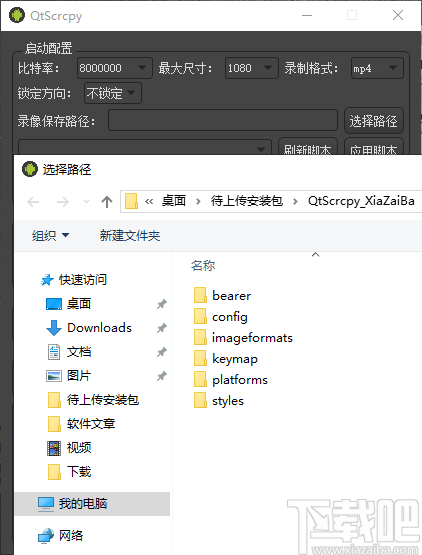
Task: Open the script selection combo box
Action: tap(145, 147)
